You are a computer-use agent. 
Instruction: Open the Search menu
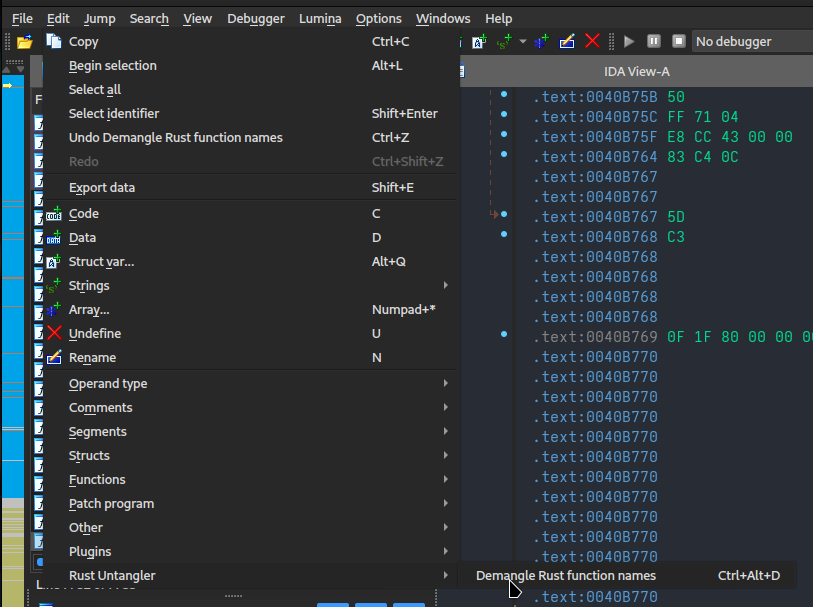click(x=149, y=19)
